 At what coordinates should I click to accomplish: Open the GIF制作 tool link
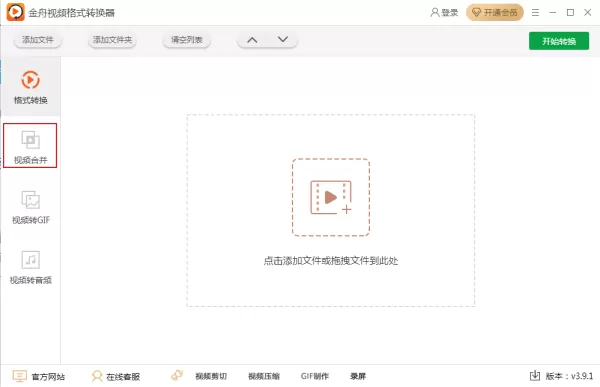click(315, 376)
